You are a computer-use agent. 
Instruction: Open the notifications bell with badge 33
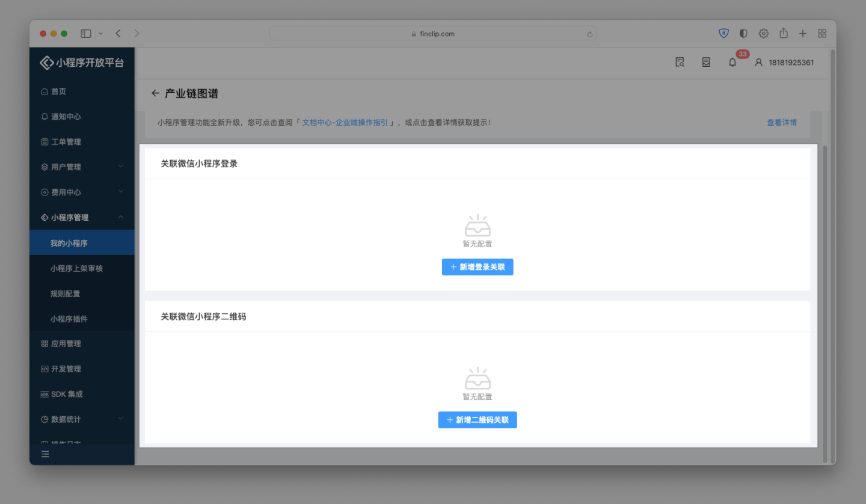click(732, 62)
